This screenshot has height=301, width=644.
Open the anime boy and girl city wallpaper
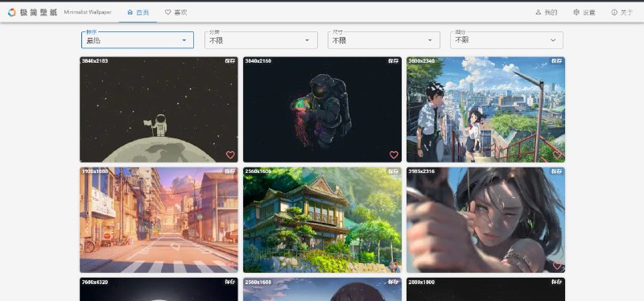[x=485, y=109]
